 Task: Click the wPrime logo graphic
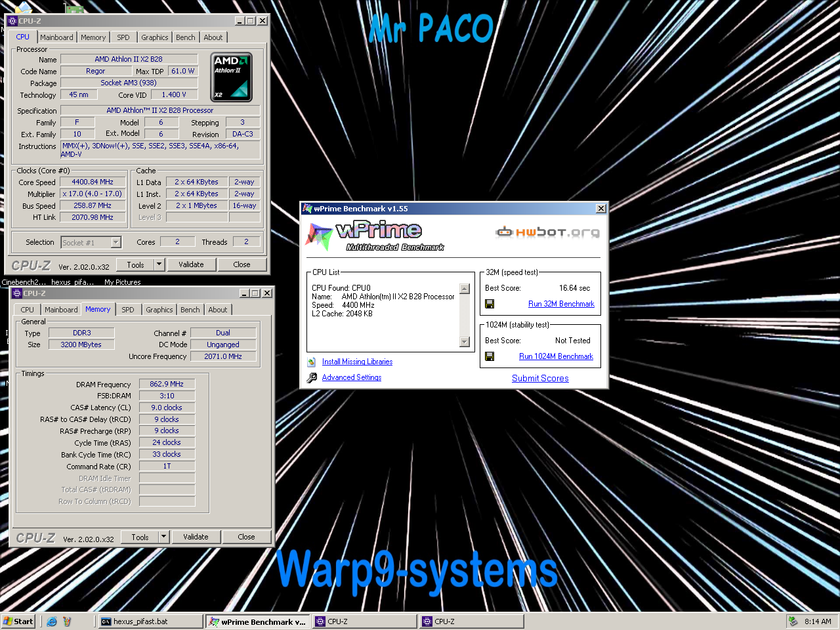[376, 237]
